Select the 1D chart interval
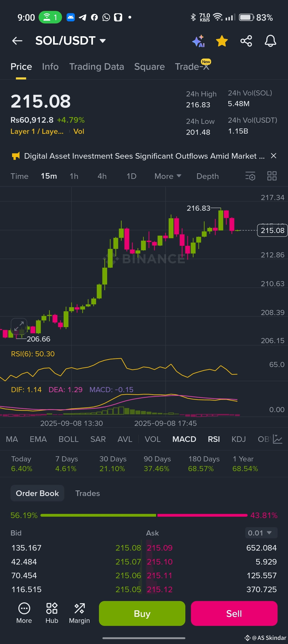 (x=131, y=176)
